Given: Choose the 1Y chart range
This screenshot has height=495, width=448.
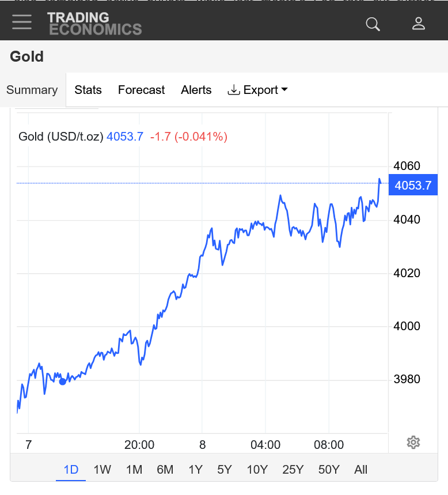Looking at the screenshot, I should 195,470.
